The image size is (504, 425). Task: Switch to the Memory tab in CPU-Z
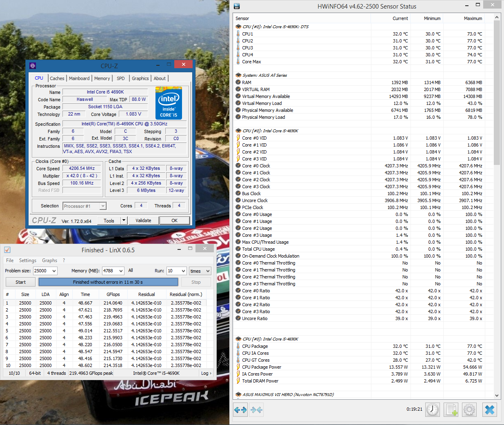click(x=102, y=78)
